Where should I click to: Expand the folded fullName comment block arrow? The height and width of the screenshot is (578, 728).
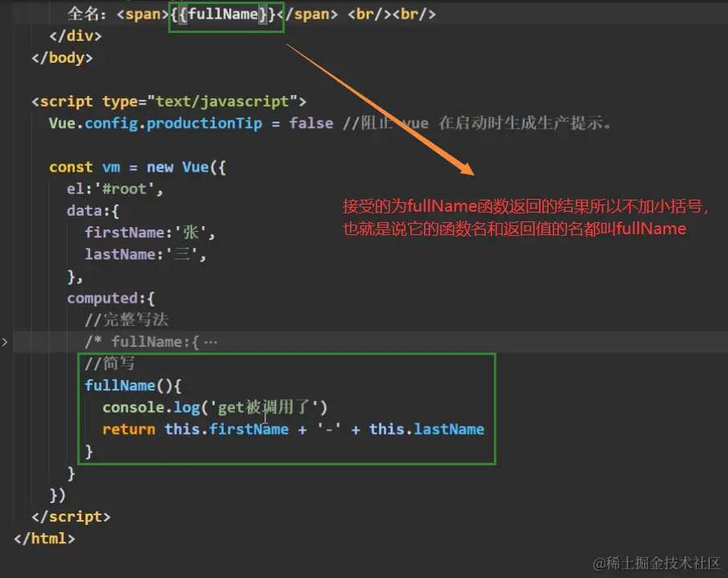pos(5,342)
